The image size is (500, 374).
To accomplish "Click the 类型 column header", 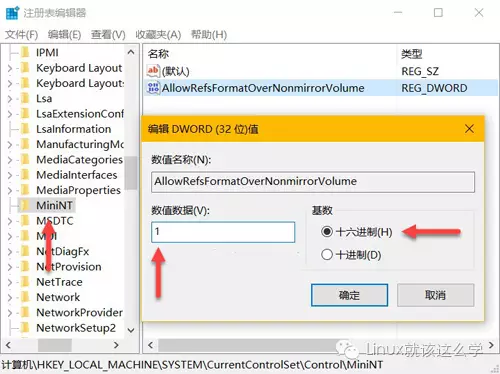I will pos(412,54).
